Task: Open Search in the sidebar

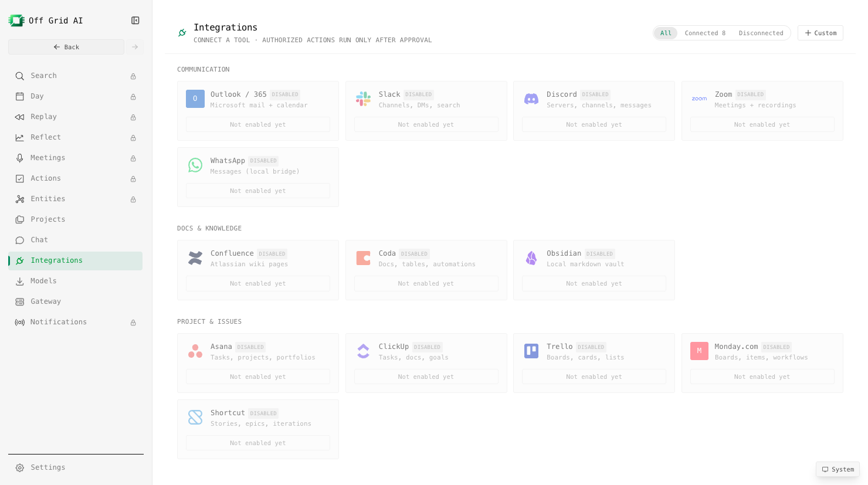Action: 76,76
